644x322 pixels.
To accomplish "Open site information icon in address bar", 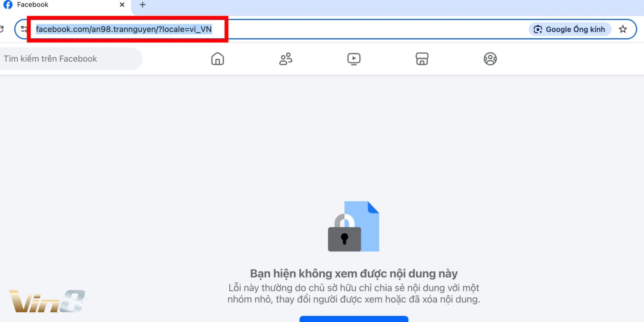I will [x=24, y=29].
